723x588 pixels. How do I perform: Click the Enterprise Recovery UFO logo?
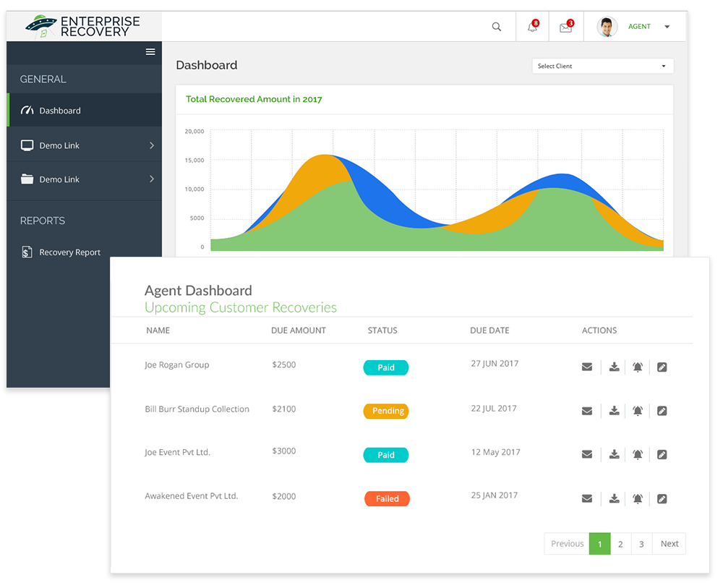41,26
